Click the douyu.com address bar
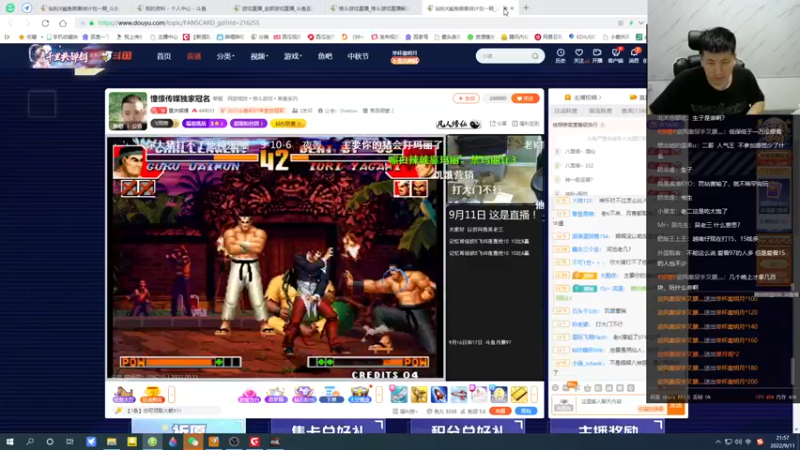 click(347, 23)
